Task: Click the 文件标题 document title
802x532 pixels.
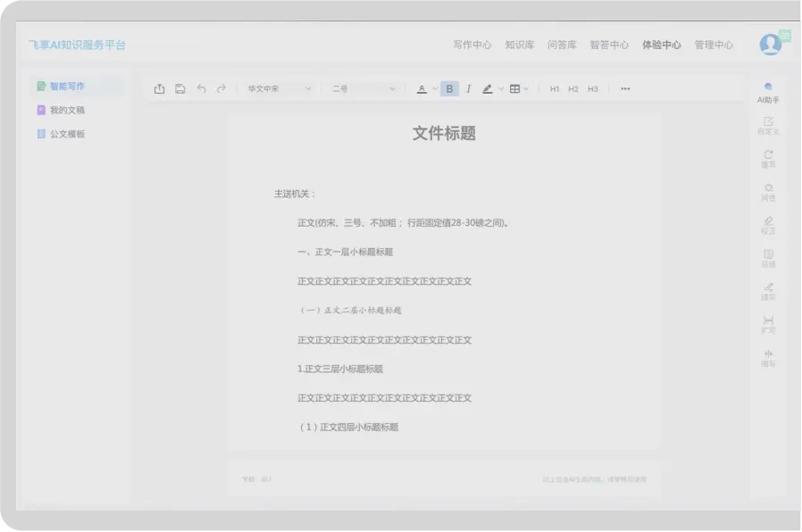Action: (444, 133)
